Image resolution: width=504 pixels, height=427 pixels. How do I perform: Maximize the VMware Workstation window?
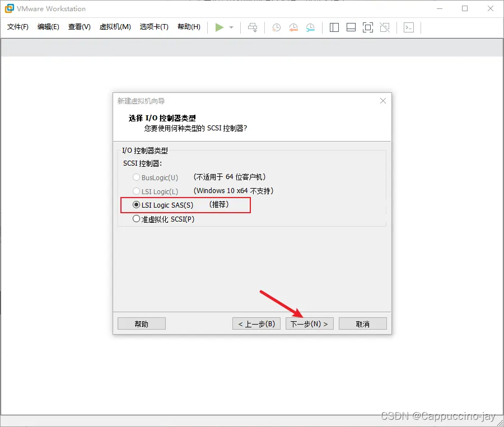(x=465, y=9)
